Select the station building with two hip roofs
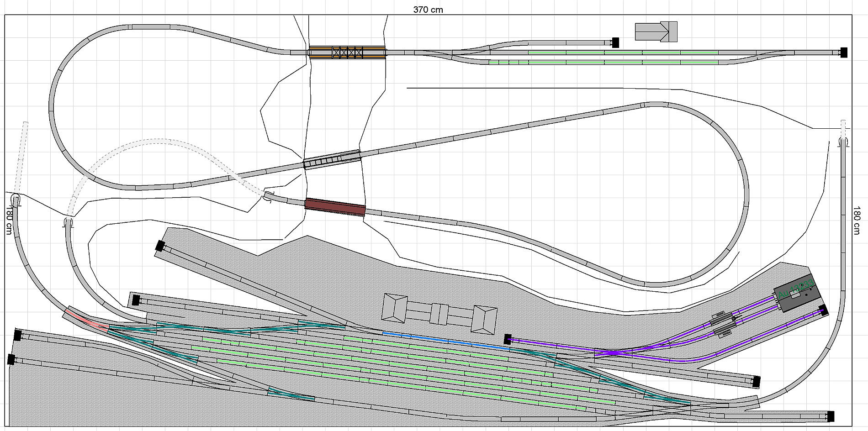 439,314
